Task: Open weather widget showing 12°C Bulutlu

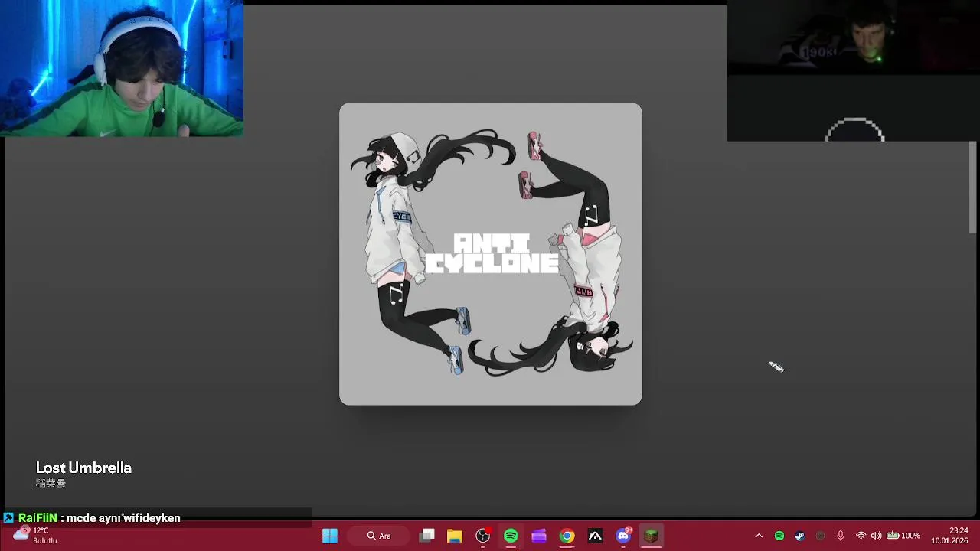Action: [35, 536]
